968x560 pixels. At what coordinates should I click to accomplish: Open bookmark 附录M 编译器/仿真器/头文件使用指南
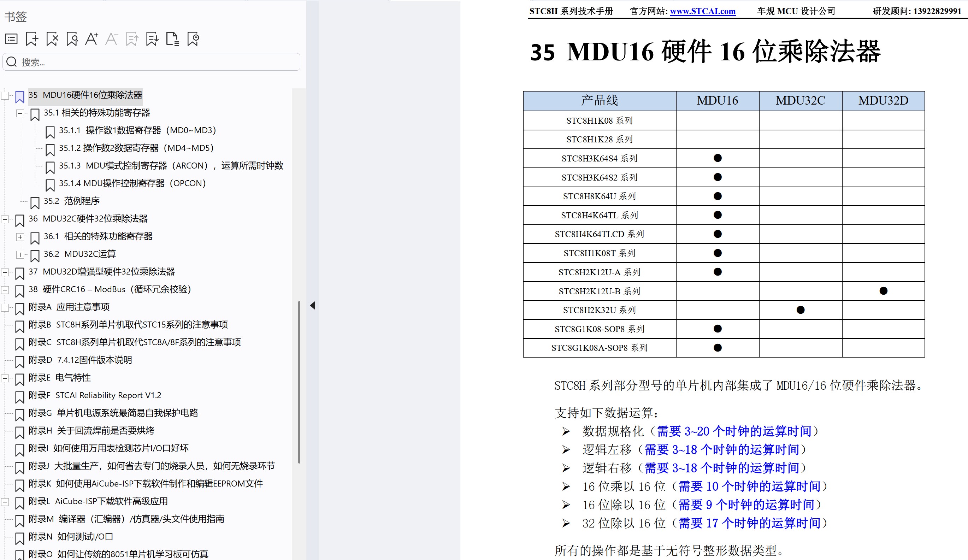coord(126,519)
